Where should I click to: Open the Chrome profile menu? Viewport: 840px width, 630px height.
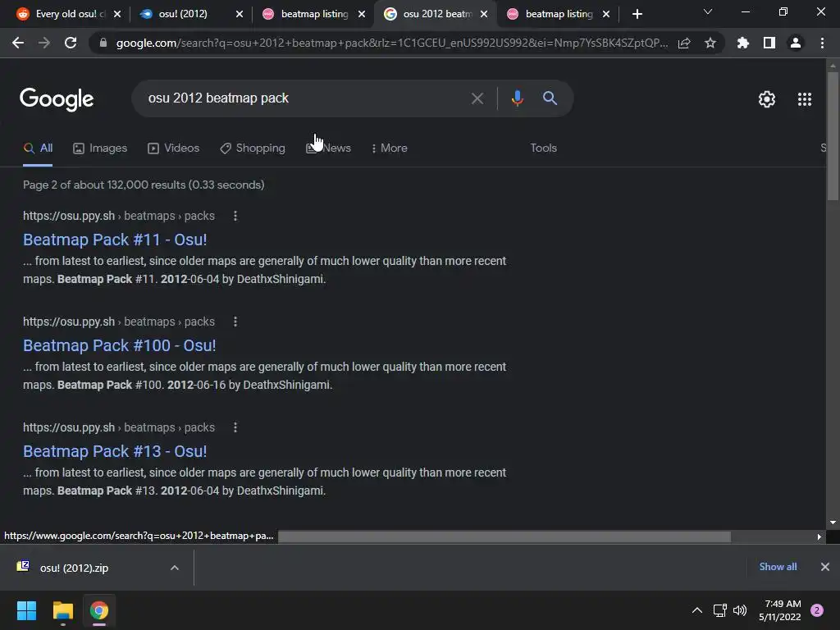[x=796, y=43]
